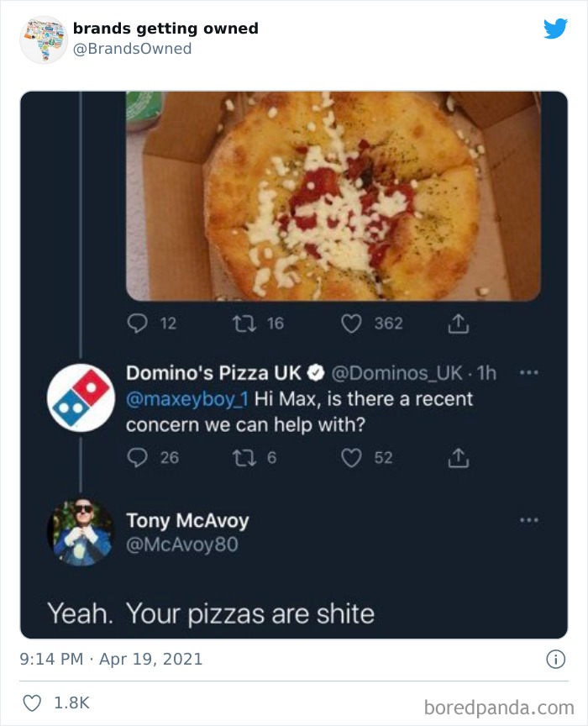Select the share arrow under the pizza photo
Viewport: 588px width, 726px height.
pos(458,322)
